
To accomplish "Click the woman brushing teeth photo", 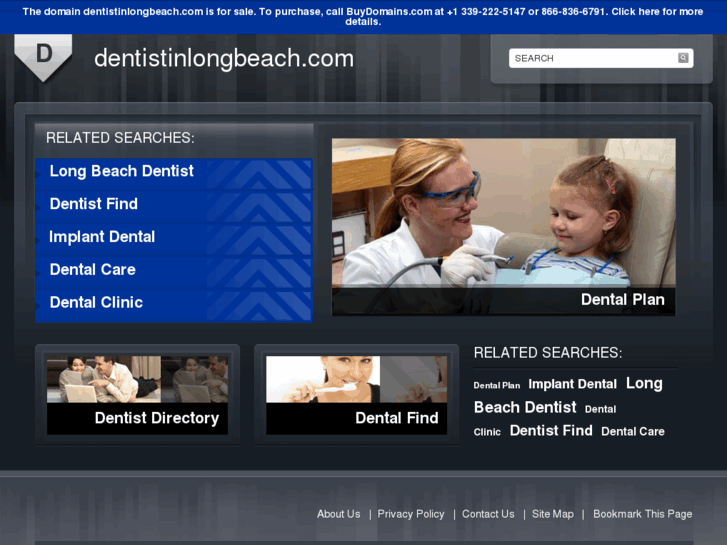I will tap(357, 379).
